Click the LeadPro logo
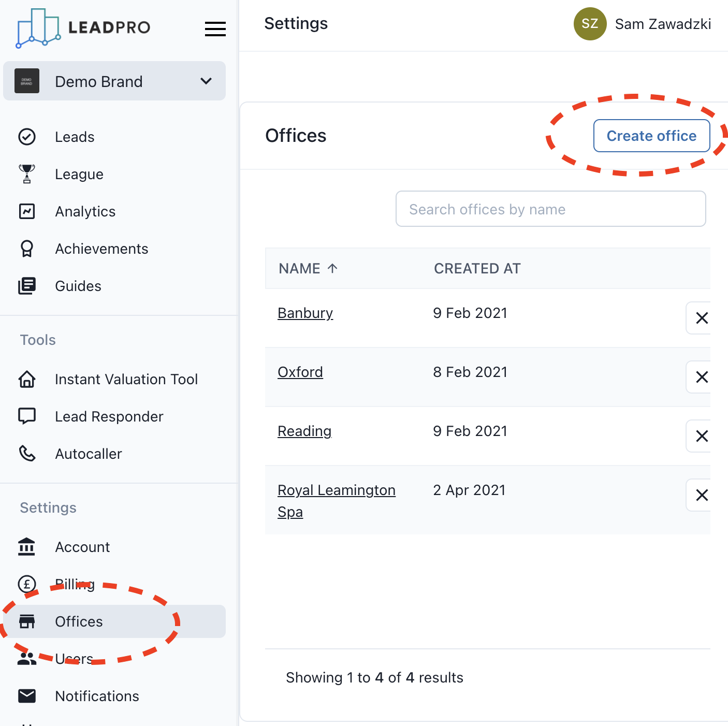728x726 pixels. (x=83, y=28)
